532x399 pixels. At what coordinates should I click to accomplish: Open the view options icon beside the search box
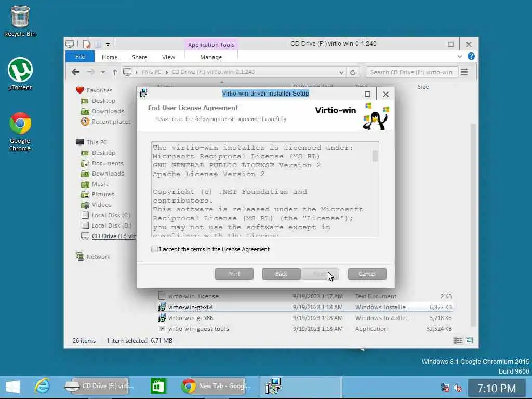click(464, 72)
